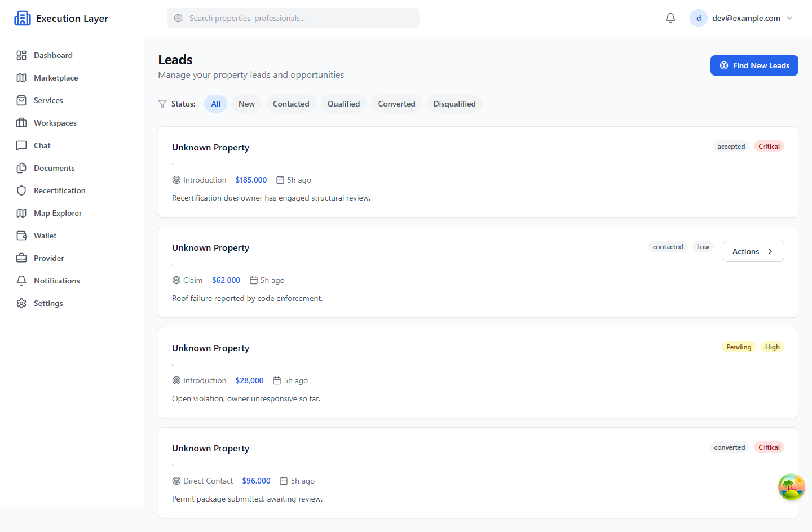Filter leads by Disqualified status
Viewport: 812px width, 532px height.
pyautogui.click(x=454, y=104)
